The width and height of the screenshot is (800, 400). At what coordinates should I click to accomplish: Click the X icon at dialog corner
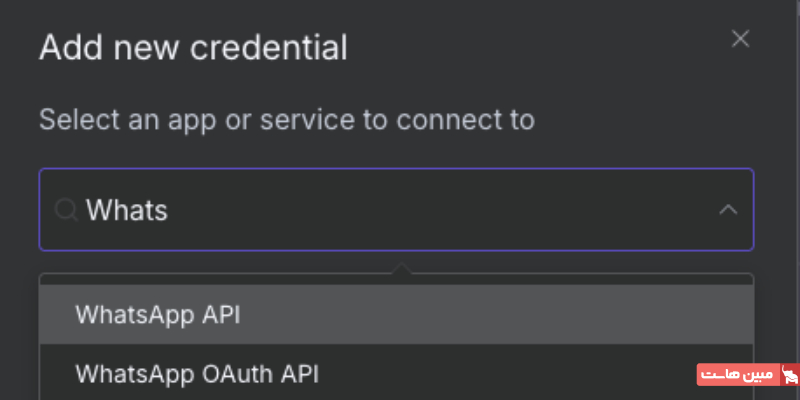(740, 39)
